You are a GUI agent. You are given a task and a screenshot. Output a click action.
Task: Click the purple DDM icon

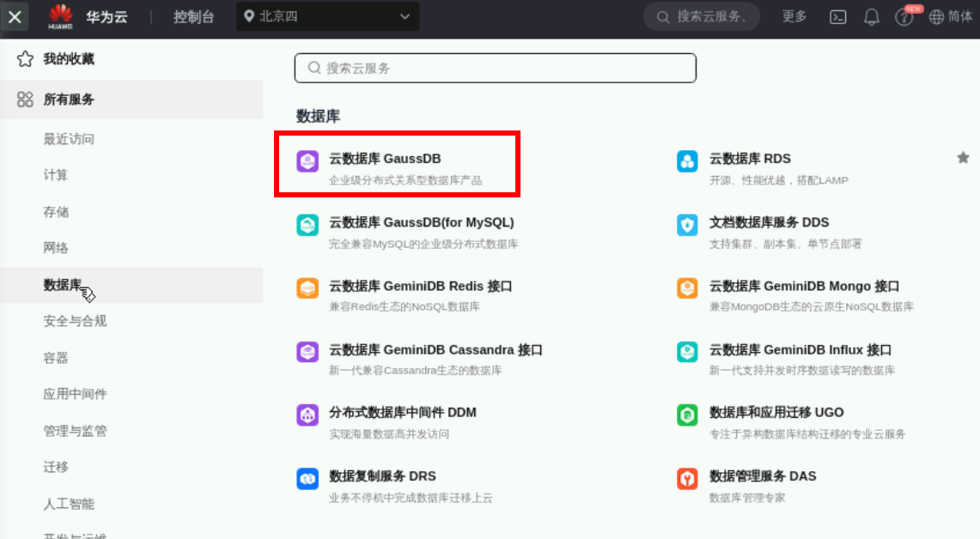point(307,415)
